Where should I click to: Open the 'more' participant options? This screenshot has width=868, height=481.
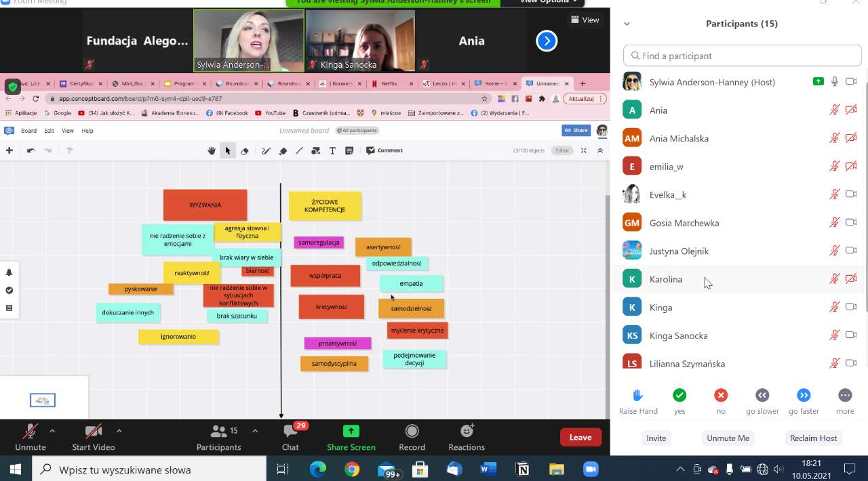coord(845,395)
